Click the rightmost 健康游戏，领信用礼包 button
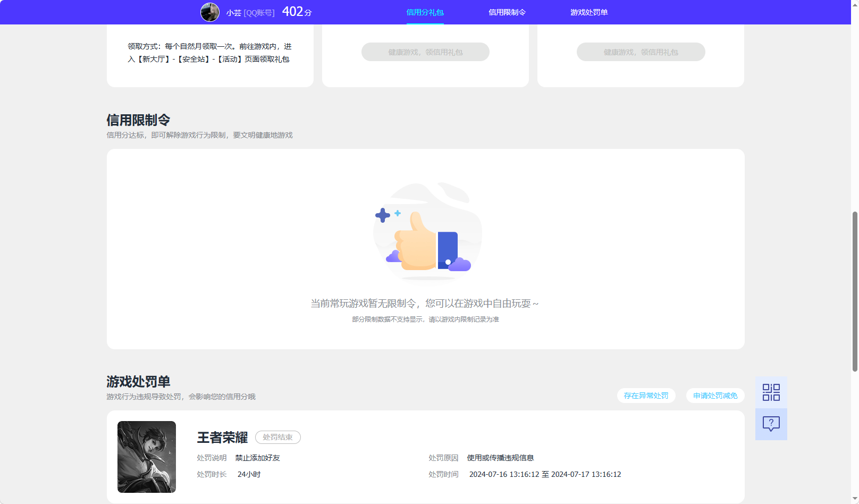This screenshot has width=859, height=504. [x=641, y=52]
